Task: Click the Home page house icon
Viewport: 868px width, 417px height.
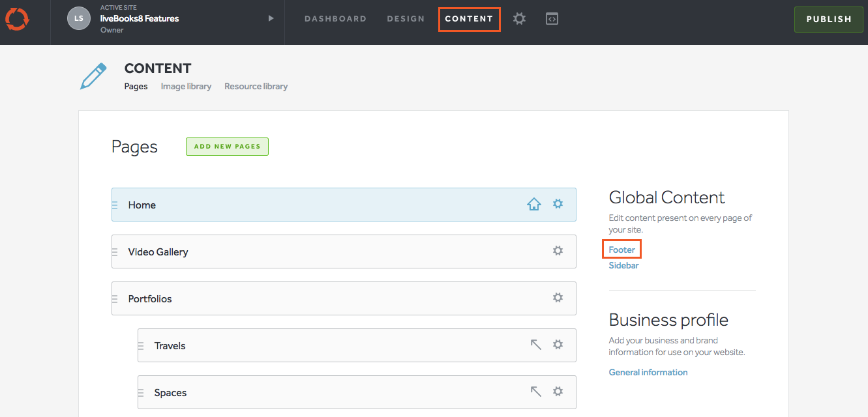Action: tap(534, 205)
